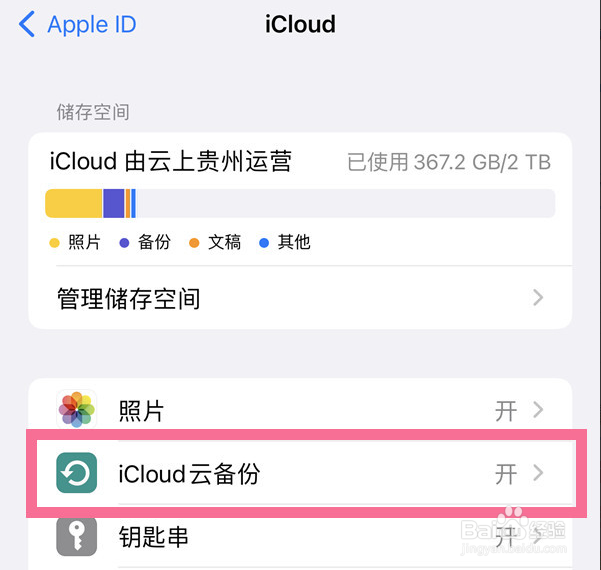The height and width of the screenshot is (570, 601).
Task: Open the 钥匙串 menu item
Action: point(300,536)
